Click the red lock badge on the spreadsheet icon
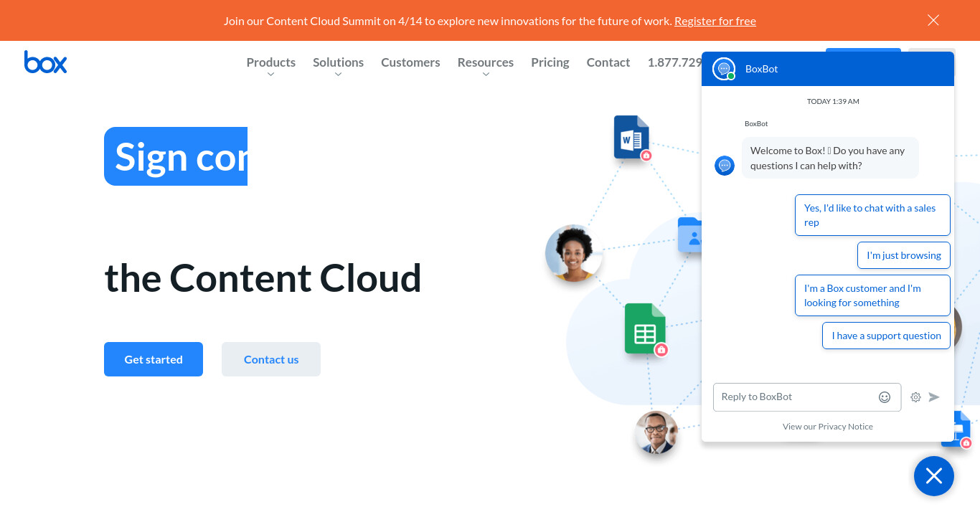Viewport: 980px width, 522px height. coord(661,350)
